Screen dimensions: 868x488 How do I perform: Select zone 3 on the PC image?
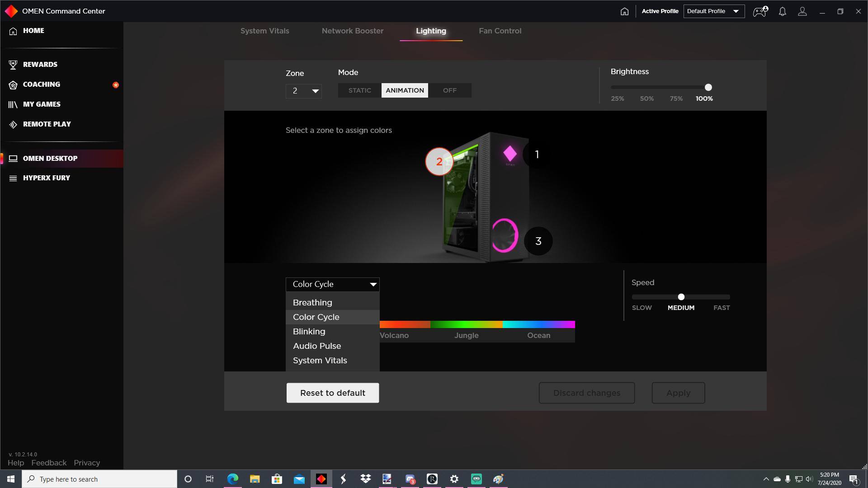pos(538,241)
